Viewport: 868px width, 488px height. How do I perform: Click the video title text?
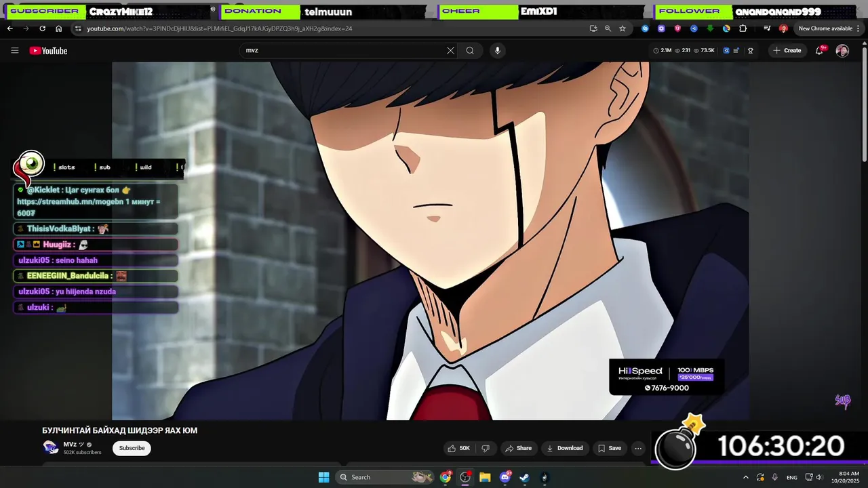[119, 430]
